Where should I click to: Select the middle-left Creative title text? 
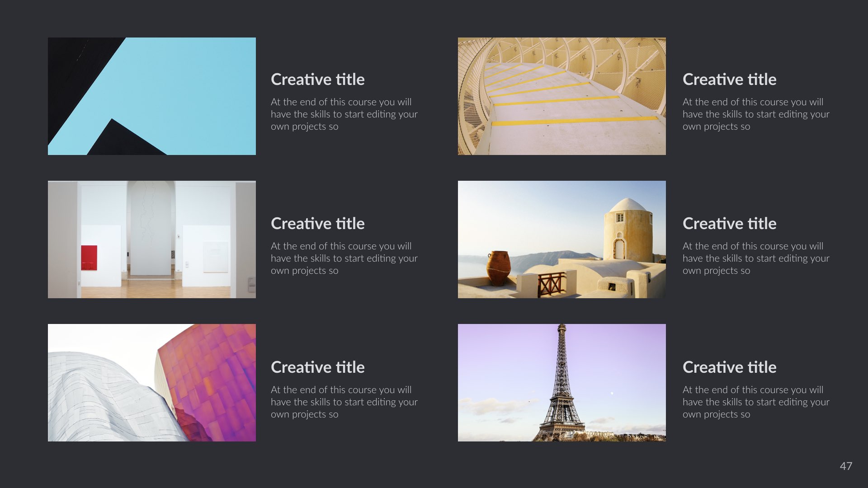point(317,223)
